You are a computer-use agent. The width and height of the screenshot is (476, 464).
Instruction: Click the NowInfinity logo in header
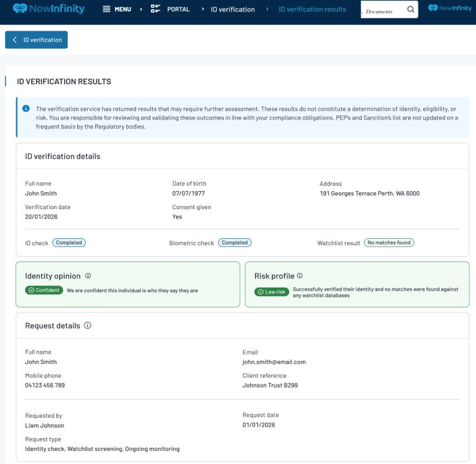tap(49, 9)
